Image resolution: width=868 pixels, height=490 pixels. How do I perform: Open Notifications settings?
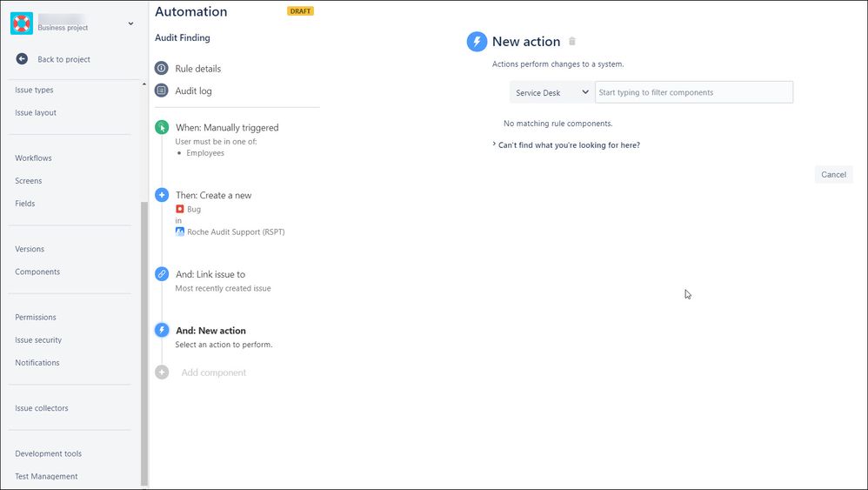(x=37, y=362)
